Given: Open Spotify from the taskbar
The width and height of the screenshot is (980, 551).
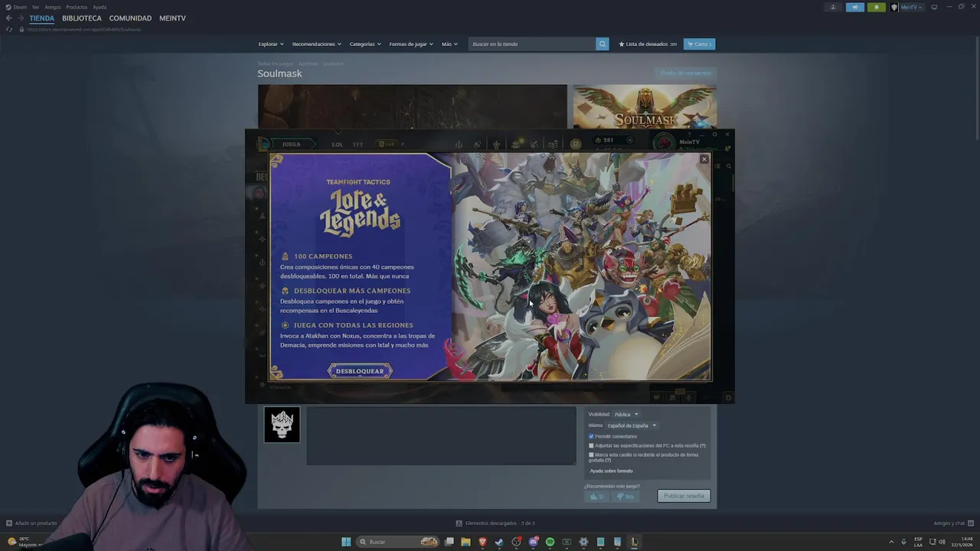Looking at the screenshot, I should [x=550, y=542].
